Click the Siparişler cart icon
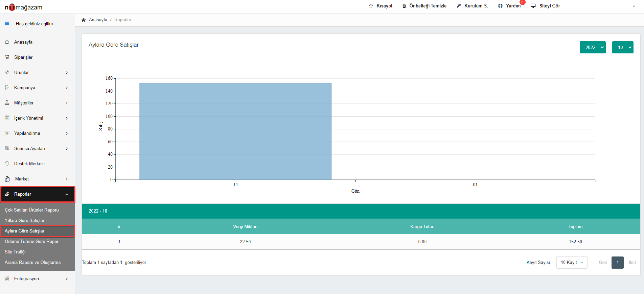Image resolution: width=644 pixels, height=294 pixels. coord(7,57)
